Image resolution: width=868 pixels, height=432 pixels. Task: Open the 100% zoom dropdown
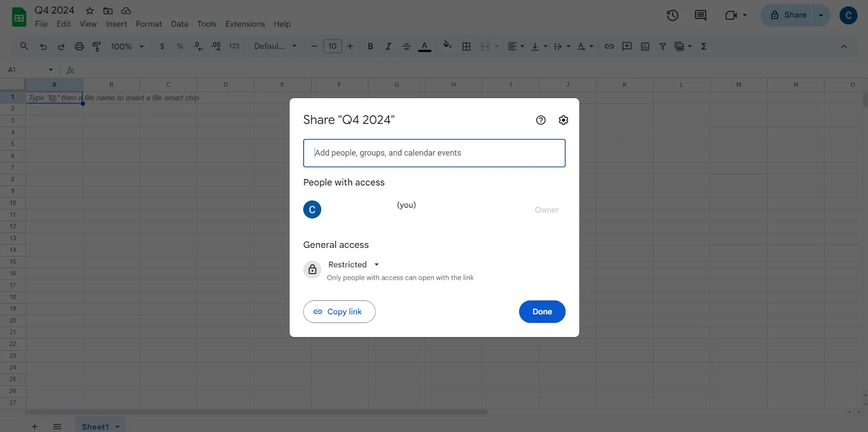pyautogui.click(x=127, y=47)
